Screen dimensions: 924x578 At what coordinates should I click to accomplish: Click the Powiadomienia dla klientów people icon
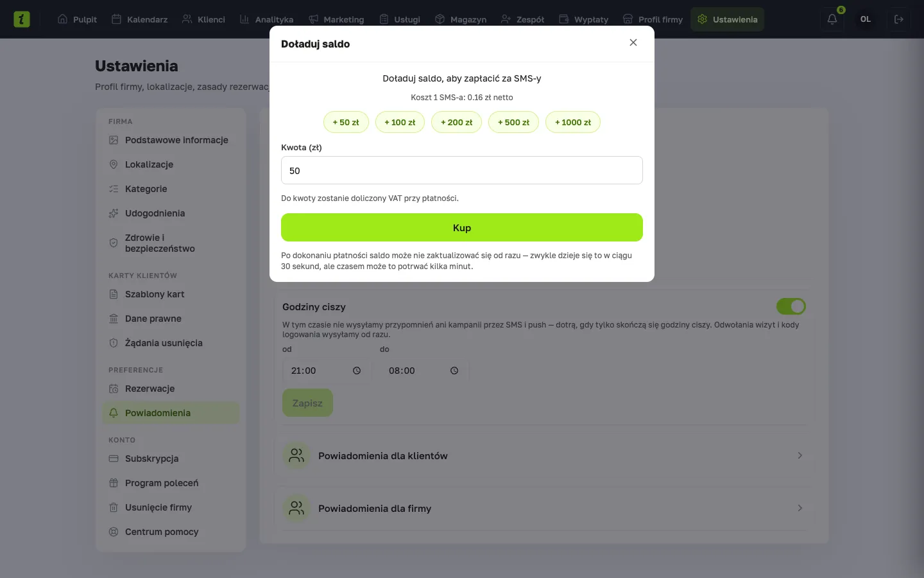[296, 455]
